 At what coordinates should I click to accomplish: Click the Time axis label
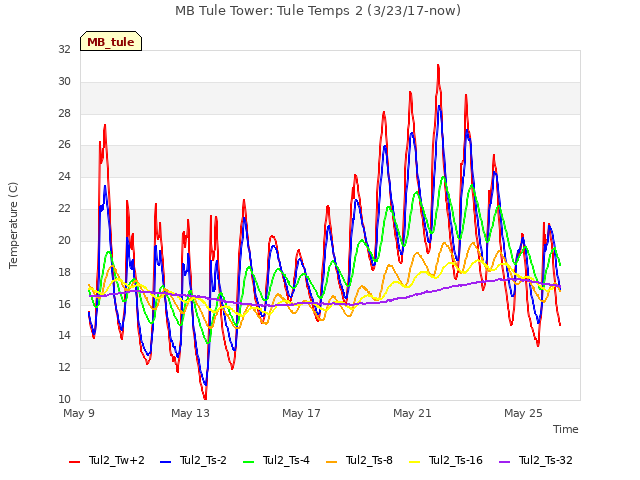coord(566,429)
